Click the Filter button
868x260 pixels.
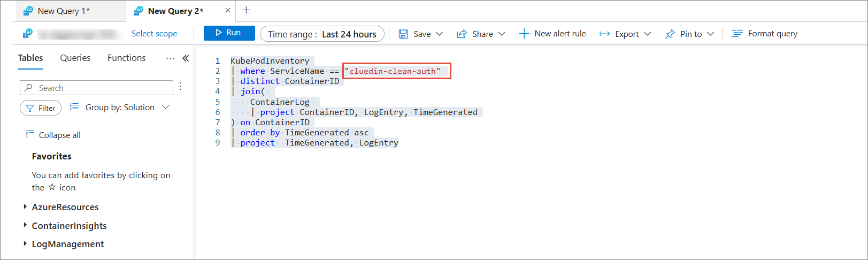tap(41, 108)
